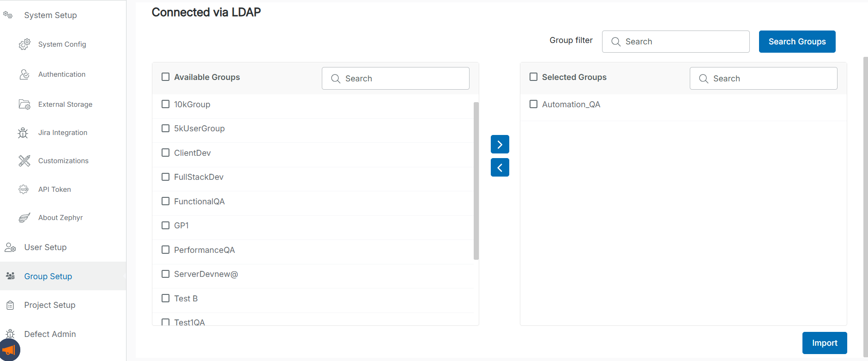Click the megaphone announcement icon
The width and height of the screenshot is (868, 361).
(x=9, y=350)
